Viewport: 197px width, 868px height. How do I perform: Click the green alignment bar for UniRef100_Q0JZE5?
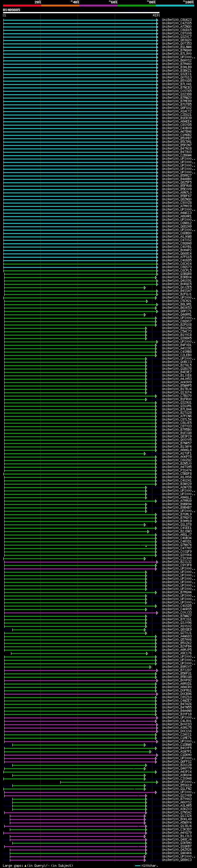click(75, 288)
